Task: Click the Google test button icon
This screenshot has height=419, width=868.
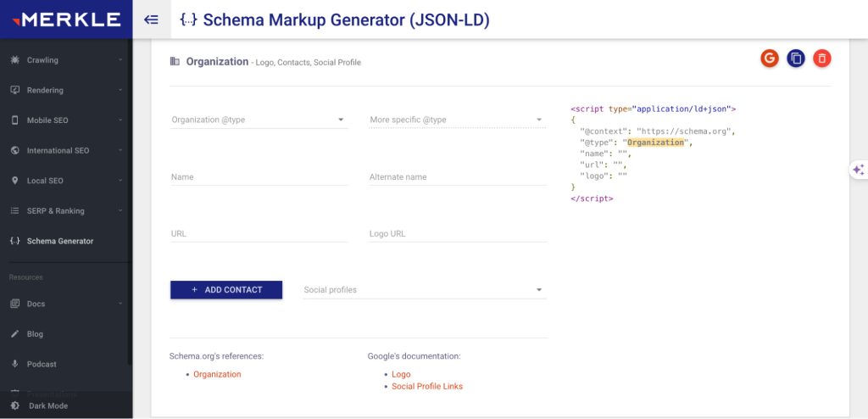Action: coord(769,59)
